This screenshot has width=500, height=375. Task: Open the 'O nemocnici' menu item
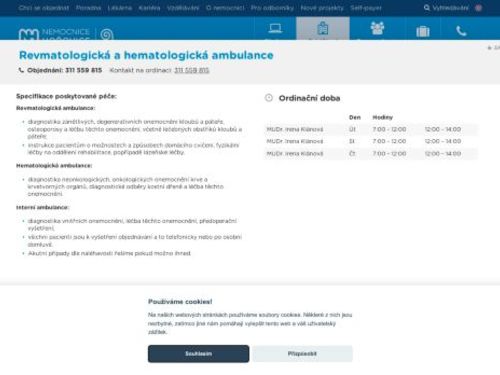coord(225,8)
